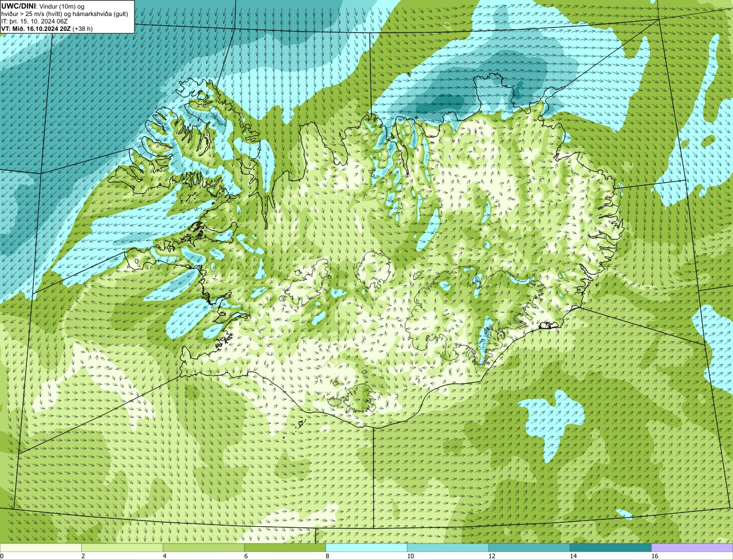This screenshot has height=560, width=733.
Task: Click the 6–8 m/s olive green legend swatch
Action: (x=285, y=547)
